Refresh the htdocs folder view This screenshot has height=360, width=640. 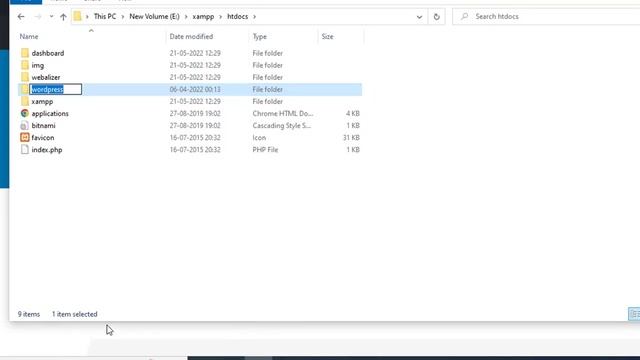[436, 17]
